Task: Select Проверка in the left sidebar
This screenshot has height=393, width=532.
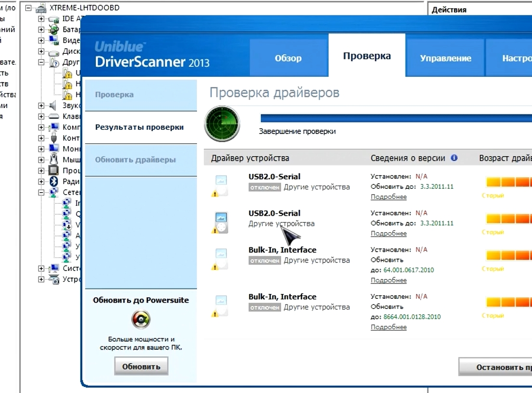Action: pyautogui.click(x=141, y=95)
